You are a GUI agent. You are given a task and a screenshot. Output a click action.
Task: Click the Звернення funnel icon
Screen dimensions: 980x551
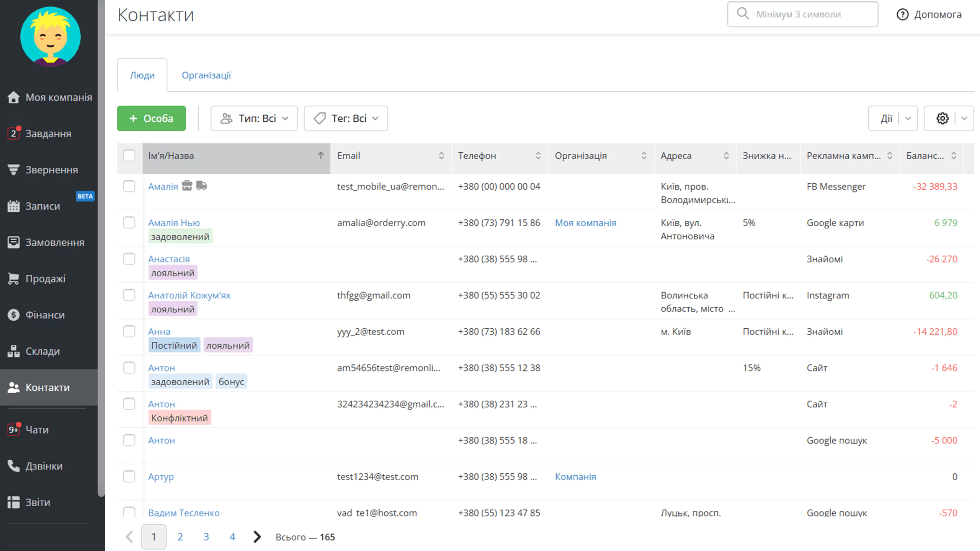[13, 170]
